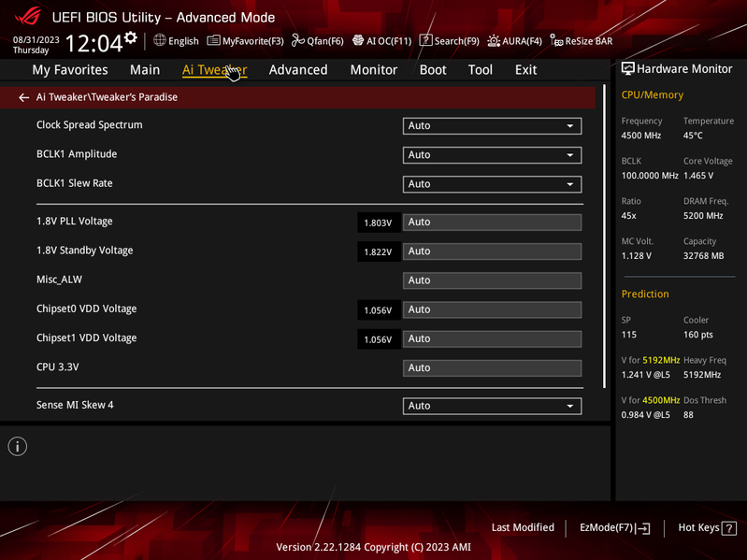Open the Hot Keys help
Screen dimensions: 747x560
click(x=707, y=528)
